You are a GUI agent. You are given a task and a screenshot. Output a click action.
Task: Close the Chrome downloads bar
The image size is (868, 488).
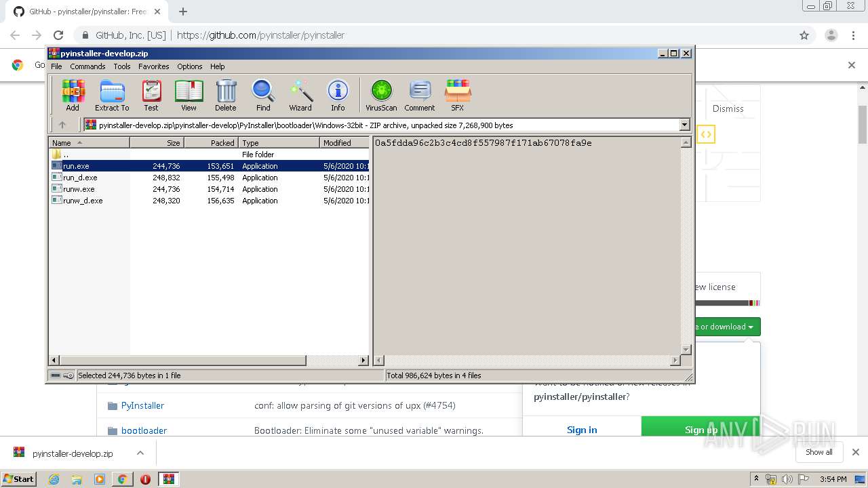[855, 452]
